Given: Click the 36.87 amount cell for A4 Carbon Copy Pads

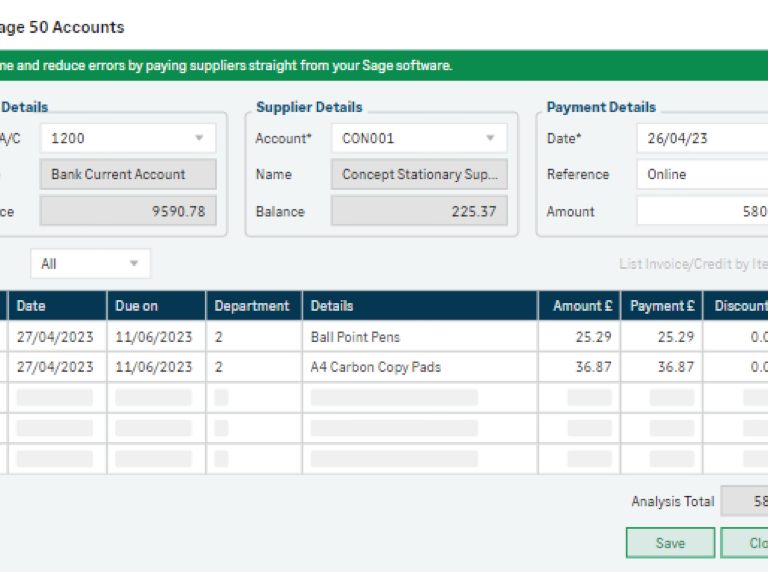Looking at the screenshot, I should pyautogui.click(x=579, y=367).
